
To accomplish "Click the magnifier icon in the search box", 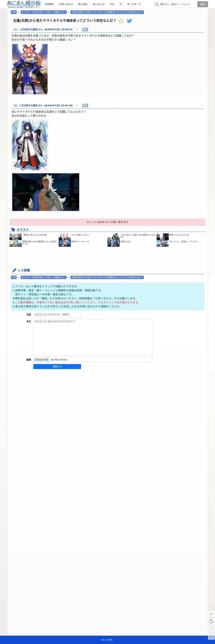I will click(157, 4).
